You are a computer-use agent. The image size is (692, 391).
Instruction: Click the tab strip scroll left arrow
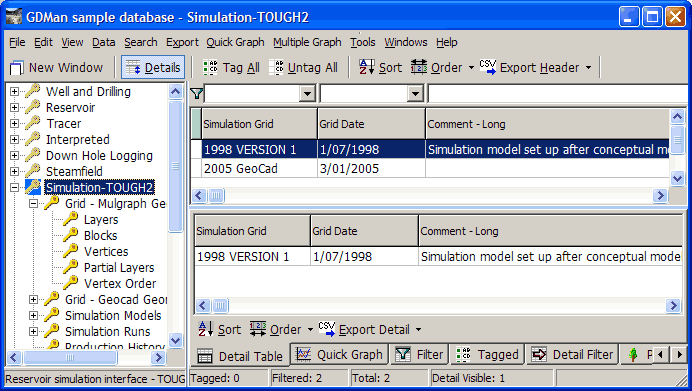pyautogui.click(x=661, y=354)
